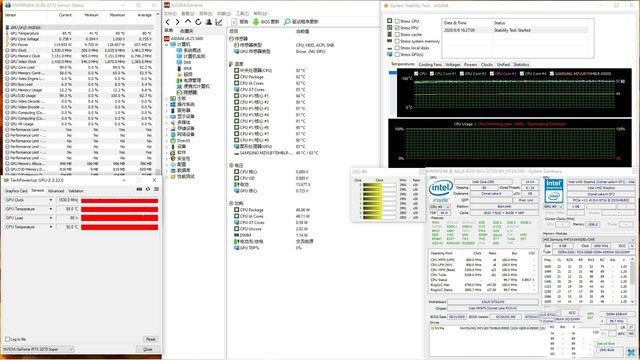Open Graphics Card tab in GPU-Z
This screenshot has height=360, width=640.
(x=16, y=191)
